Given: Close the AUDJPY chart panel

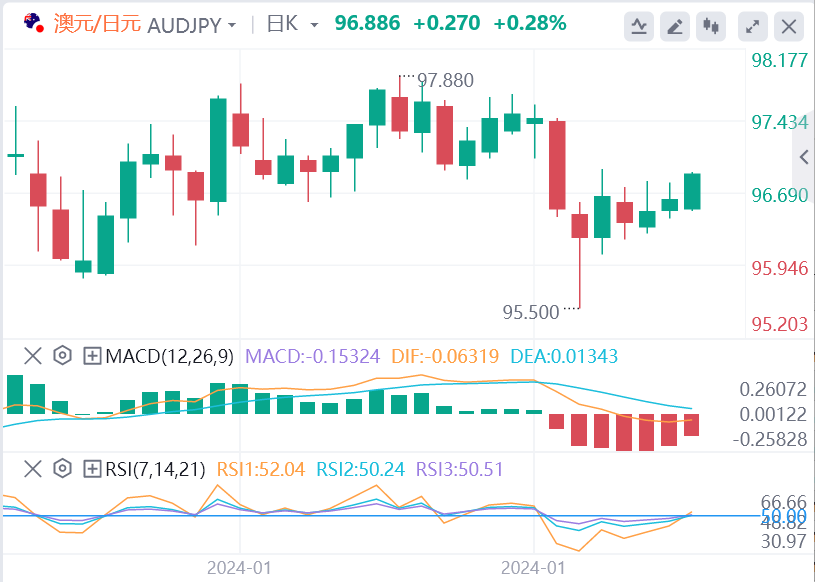Looking at the screenshot, I should tap(789, 26).
